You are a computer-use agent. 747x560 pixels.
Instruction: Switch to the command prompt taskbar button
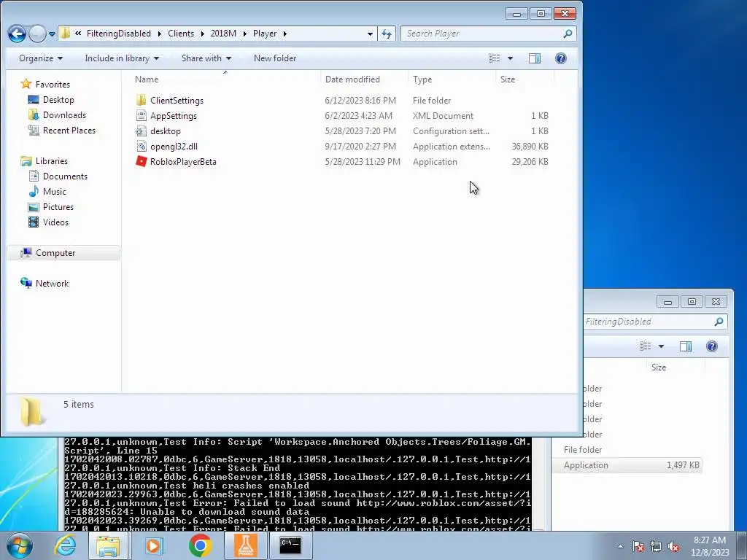[x=290, y=545]
